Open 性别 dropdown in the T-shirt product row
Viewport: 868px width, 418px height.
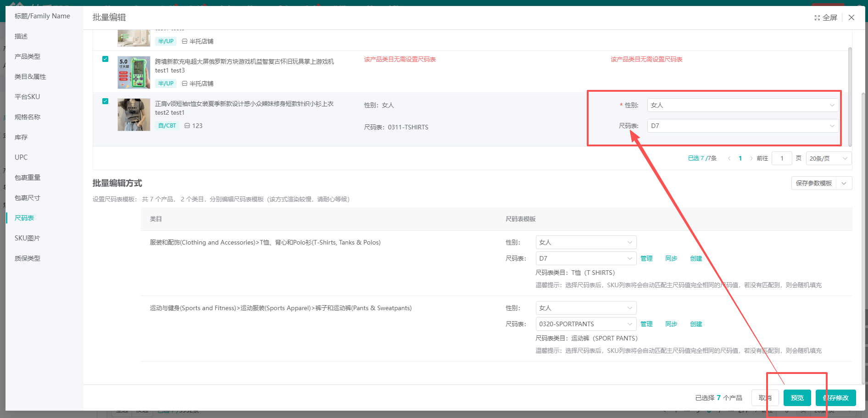[x=743, y=105]
